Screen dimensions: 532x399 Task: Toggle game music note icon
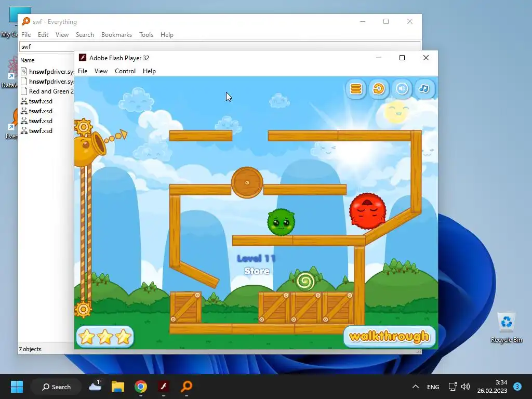pyautogui.click(x=424, y=89)
